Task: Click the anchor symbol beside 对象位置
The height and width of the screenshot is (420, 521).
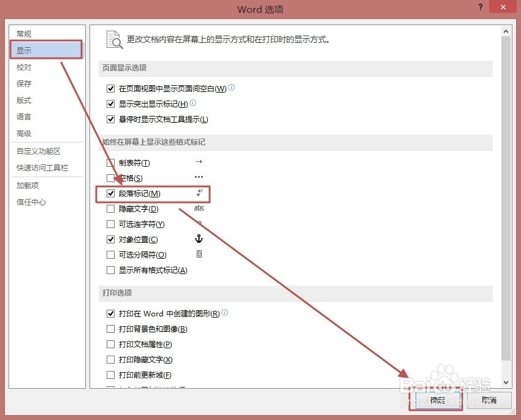Action: tap(199, 239)
